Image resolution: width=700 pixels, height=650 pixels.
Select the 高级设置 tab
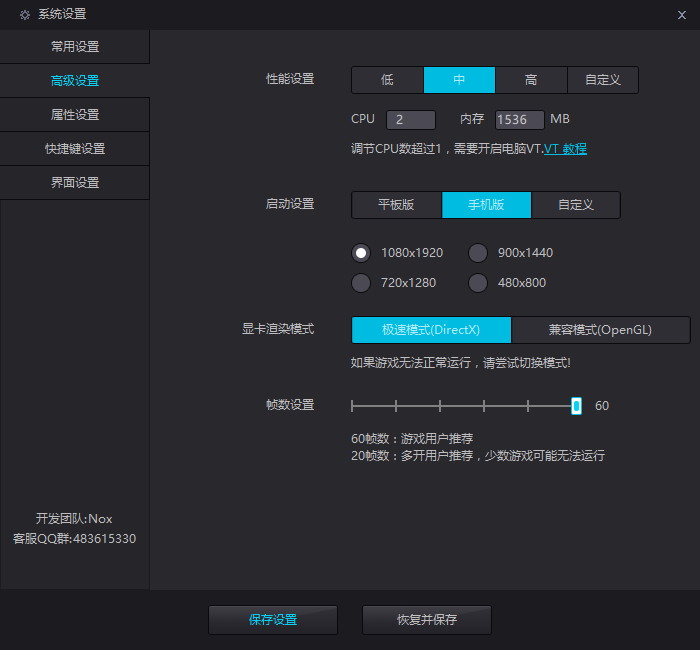tap(75, 81)
